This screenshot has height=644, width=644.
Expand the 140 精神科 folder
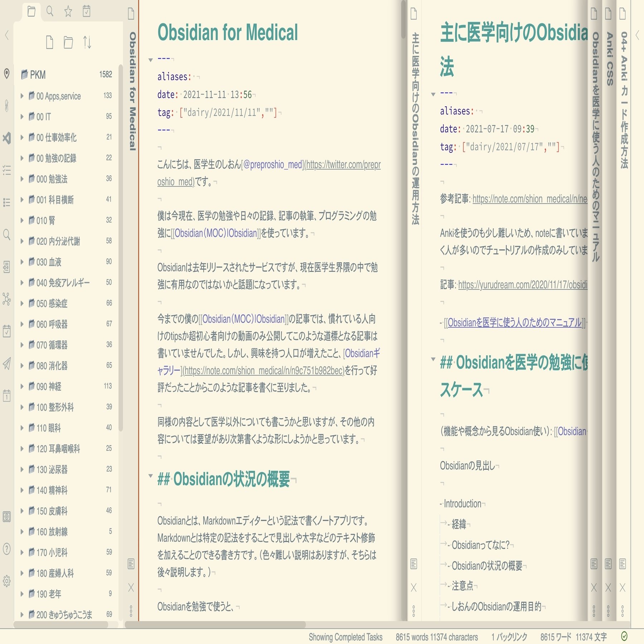[x=22, y=490]
